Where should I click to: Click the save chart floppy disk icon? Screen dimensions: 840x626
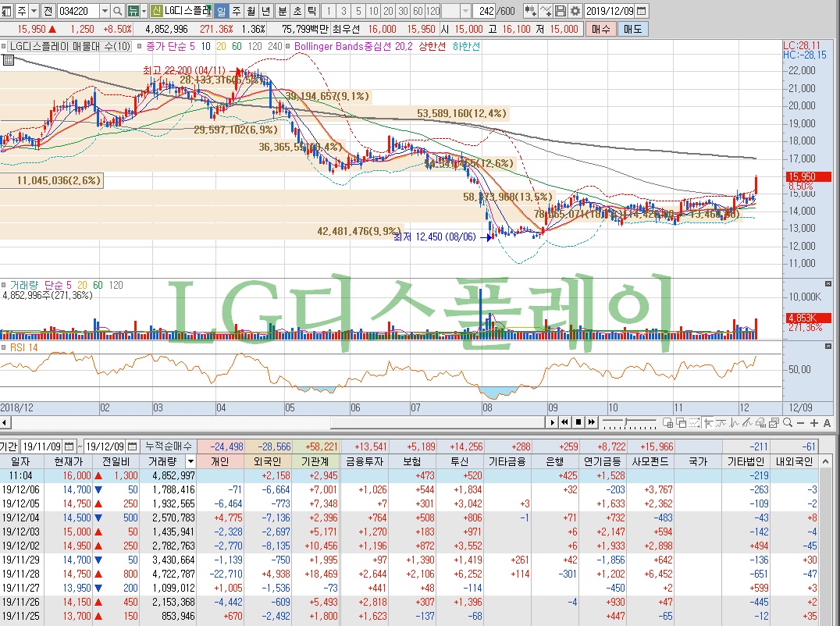click(x=561, y=11)
